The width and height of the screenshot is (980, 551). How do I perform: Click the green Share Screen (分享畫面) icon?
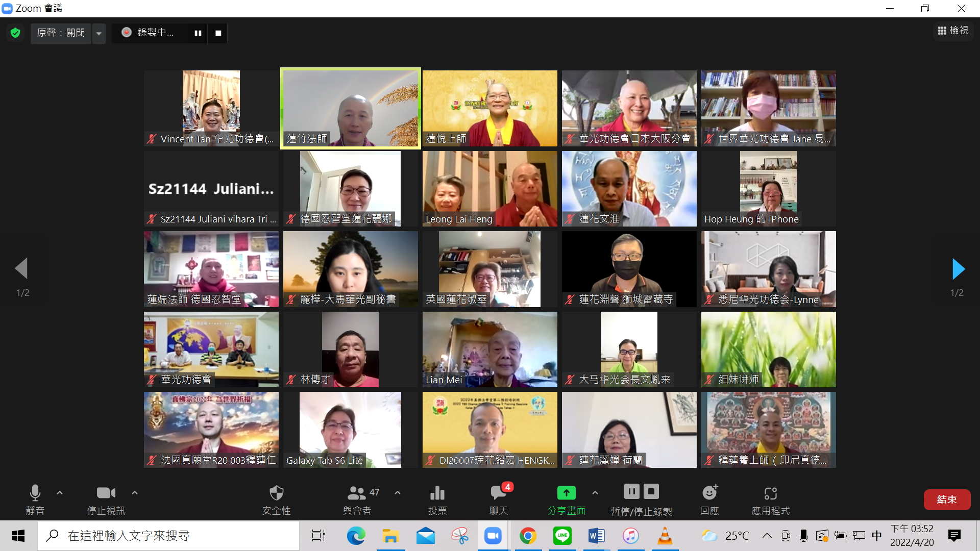click(566, 493)
